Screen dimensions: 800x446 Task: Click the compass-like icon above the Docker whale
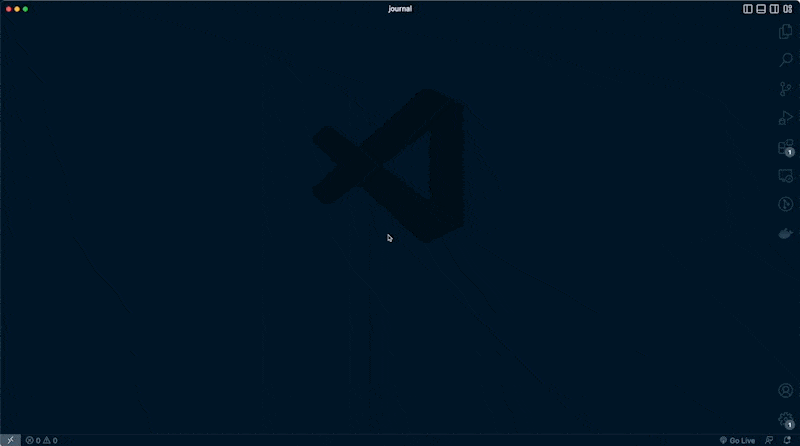[785, 204]
